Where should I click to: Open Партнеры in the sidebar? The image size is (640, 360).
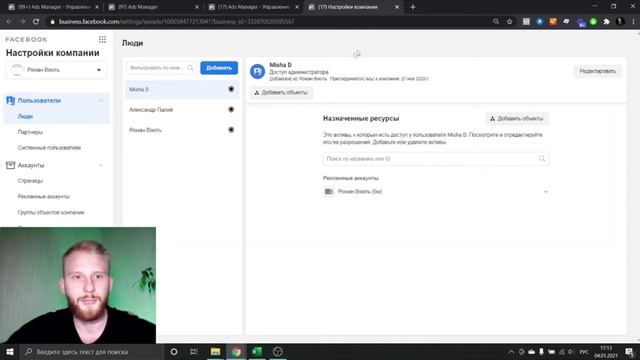coord(30,132)
